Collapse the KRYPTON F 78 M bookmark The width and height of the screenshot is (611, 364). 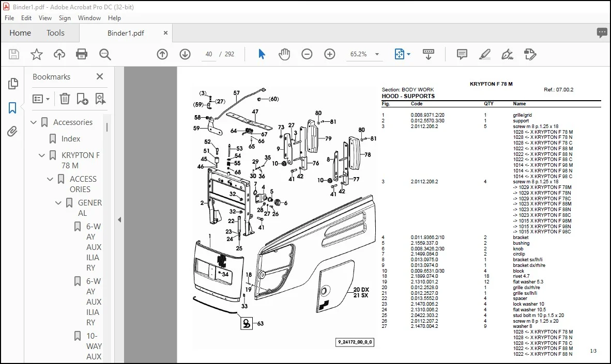[42, 155]
